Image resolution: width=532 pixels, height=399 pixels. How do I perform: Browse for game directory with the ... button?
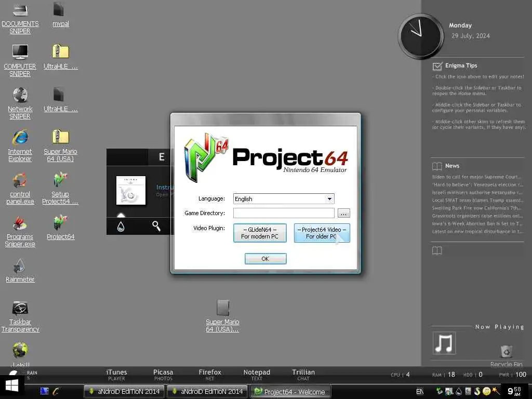[344, 214]
